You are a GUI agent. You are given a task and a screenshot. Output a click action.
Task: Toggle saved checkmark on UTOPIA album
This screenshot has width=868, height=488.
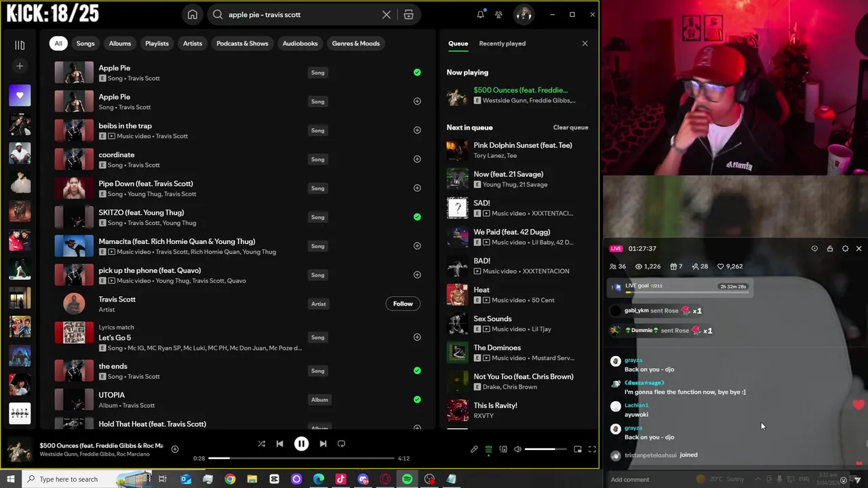pos(417,399)
